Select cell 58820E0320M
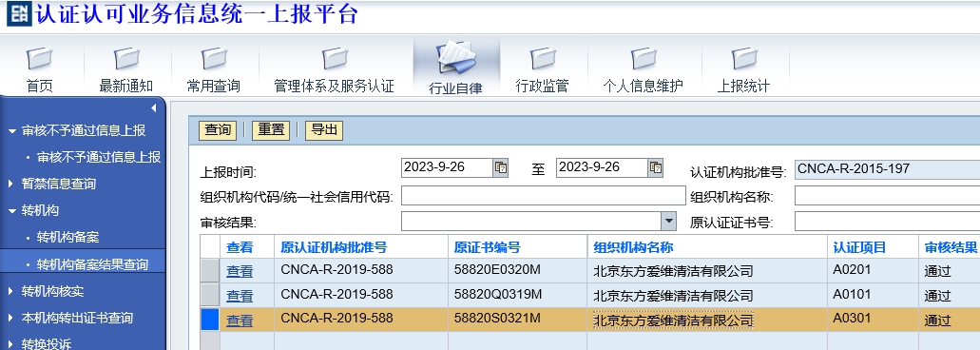The height and width of the screenshot is (350, 980). pyautogui.click(x=517, y=271)
